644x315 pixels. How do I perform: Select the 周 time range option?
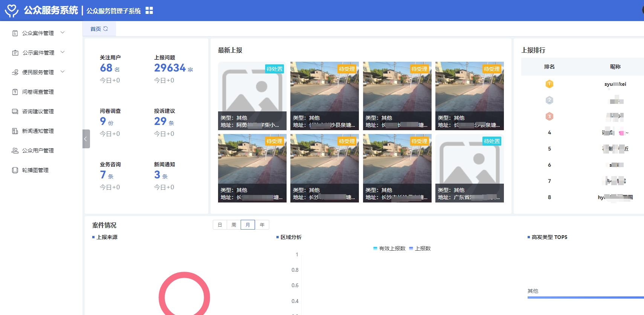234,225
